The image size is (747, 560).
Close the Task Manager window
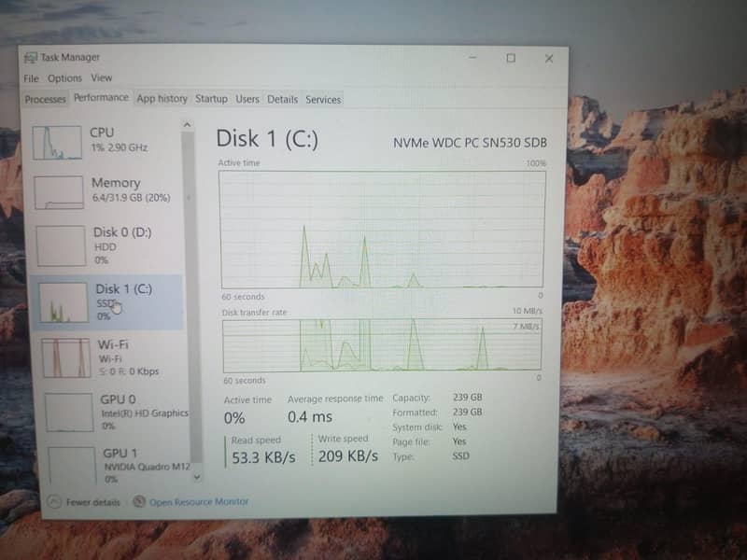coord(549,59)
